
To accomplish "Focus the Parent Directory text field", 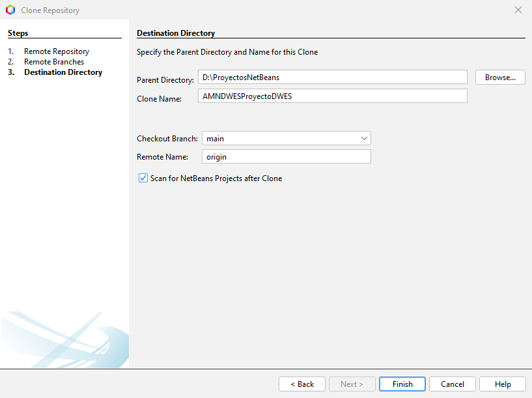I will pos(334,77).
